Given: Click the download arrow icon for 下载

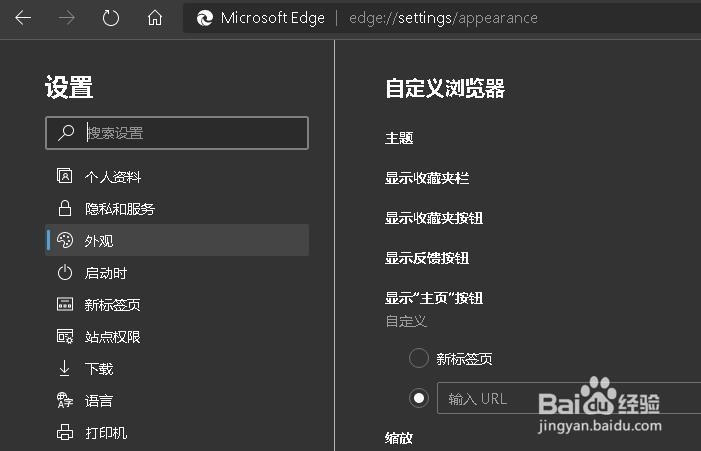Looking at the screenshot, I should 64,368.
